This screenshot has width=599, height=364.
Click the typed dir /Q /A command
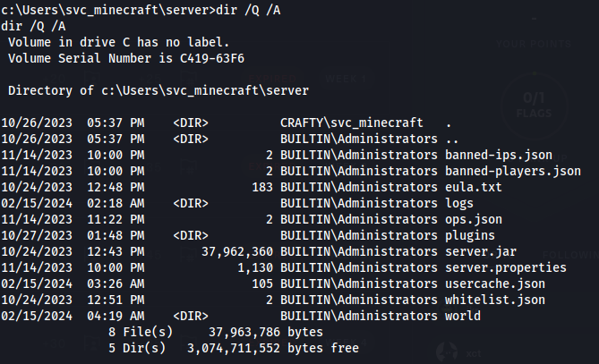click(x=248, y=11)
